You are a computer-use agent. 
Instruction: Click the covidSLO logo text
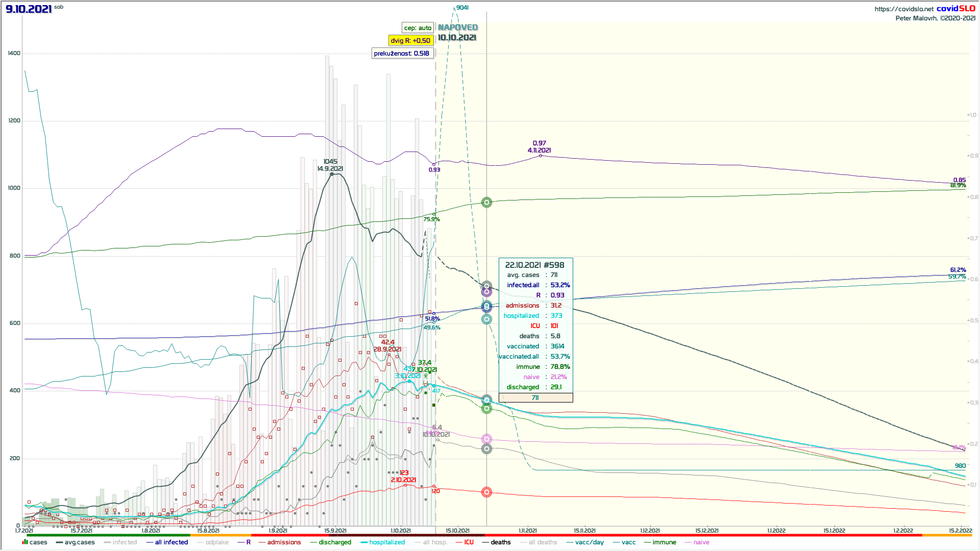point(955,9)
